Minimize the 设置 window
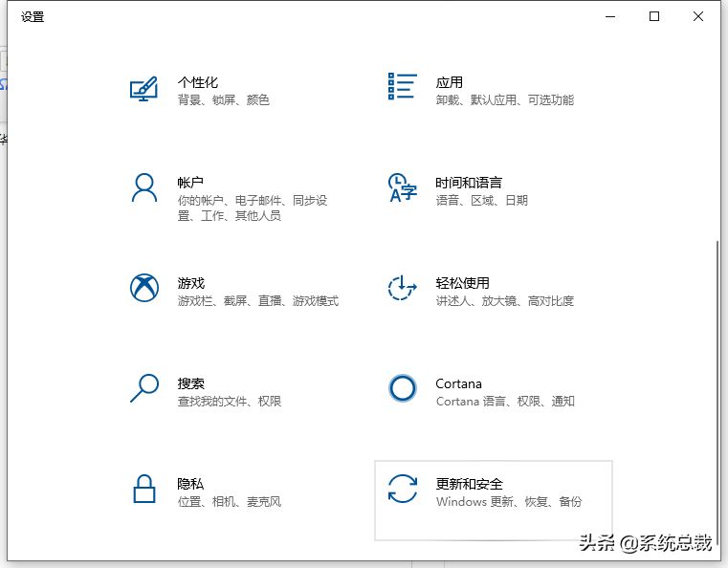Viewport: 728px width, 568px height. tap(610, 16)
